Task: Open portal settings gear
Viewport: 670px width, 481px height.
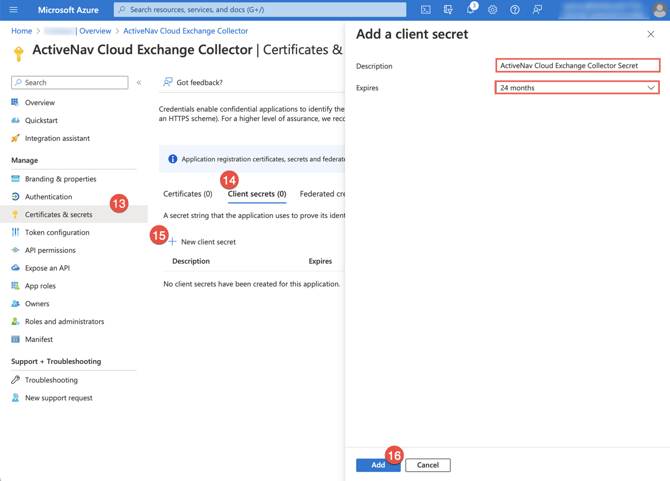Action: coord(493,9)
